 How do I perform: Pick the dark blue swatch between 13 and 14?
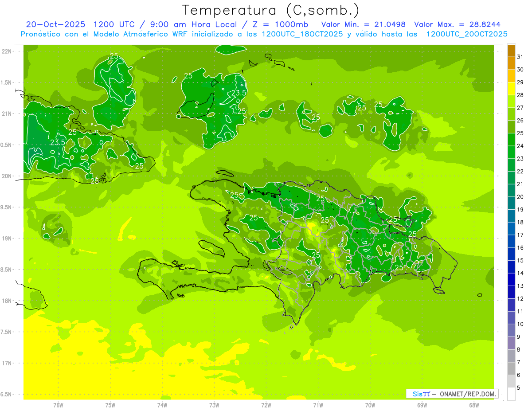coord(511,279)
